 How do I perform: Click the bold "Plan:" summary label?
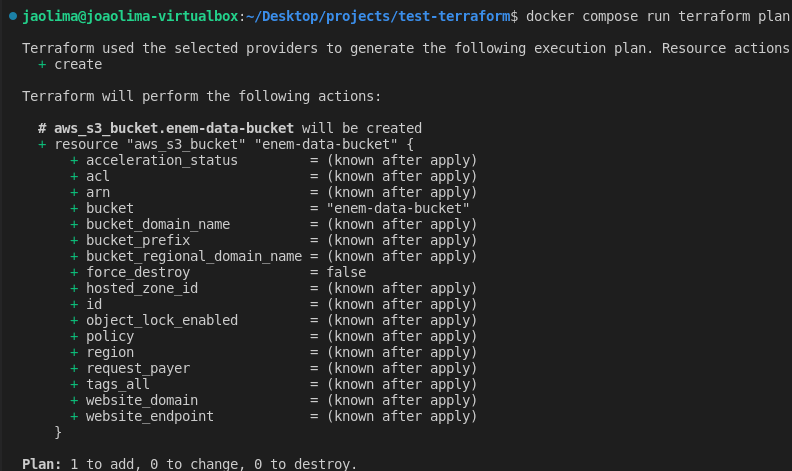(41, 464)
